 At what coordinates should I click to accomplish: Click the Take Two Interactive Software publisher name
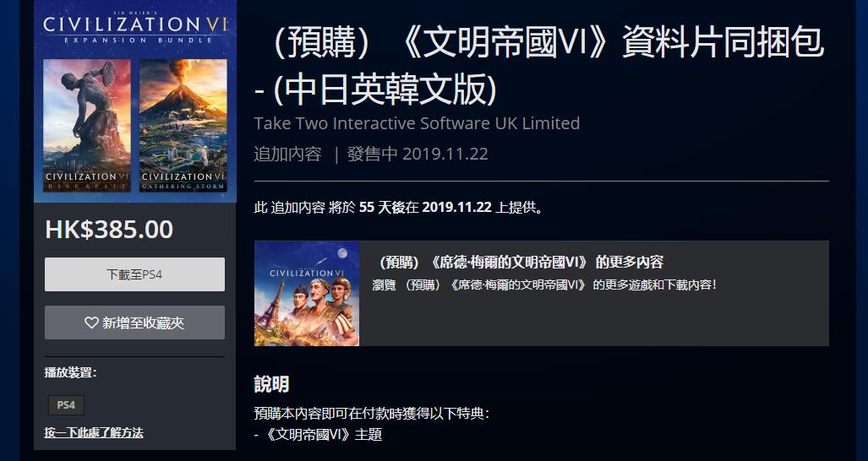pos(417,123)
